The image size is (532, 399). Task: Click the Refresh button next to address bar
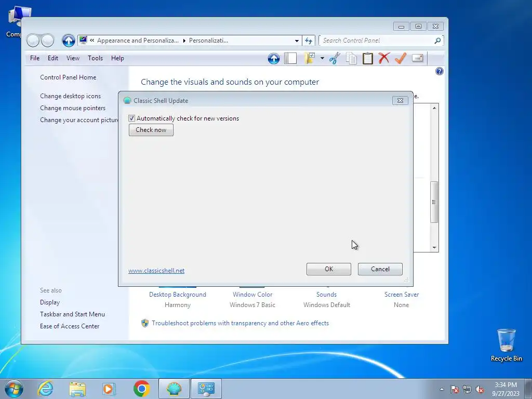pos(309,41)
